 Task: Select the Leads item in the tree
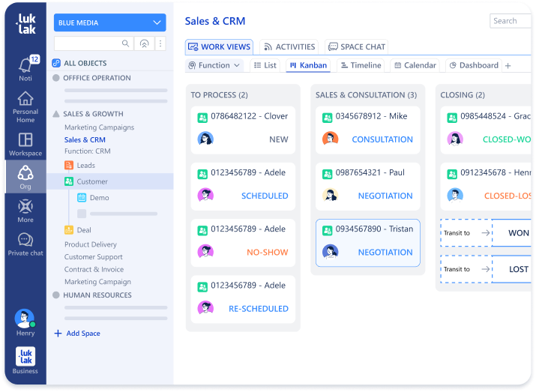pos(85,166)
